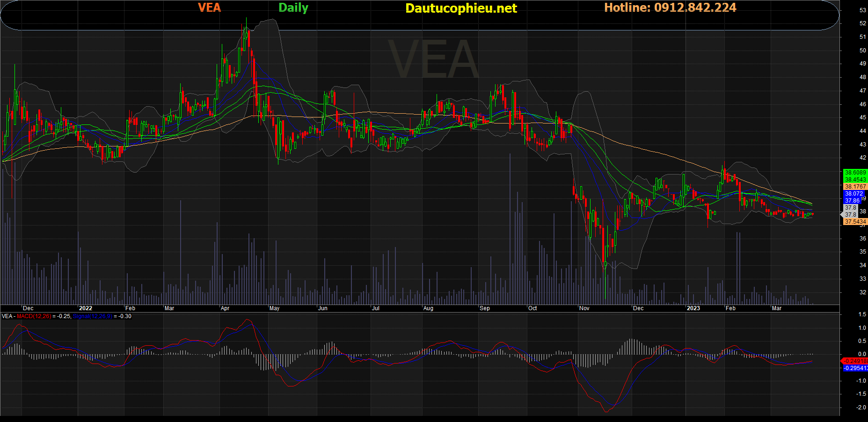This screenshot has width=868, height=422.
Task: Click the blue 38.072 price tag
Action: click(x=853, y=194)
